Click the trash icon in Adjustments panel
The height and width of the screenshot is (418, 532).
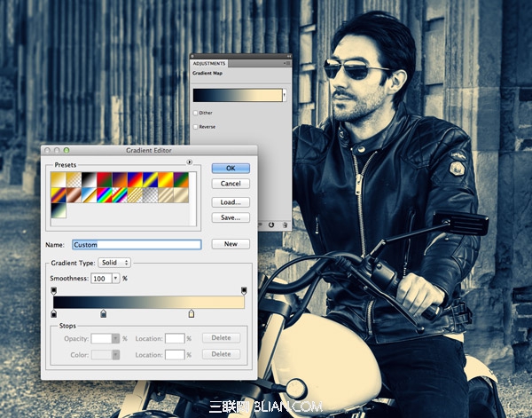[285, 225]
